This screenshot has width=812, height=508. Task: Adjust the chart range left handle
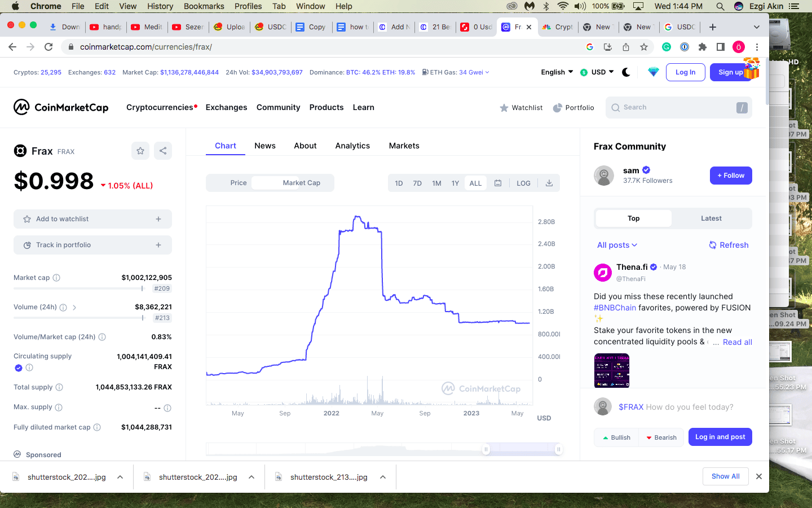pyautogui.click(x=486, y=449)
